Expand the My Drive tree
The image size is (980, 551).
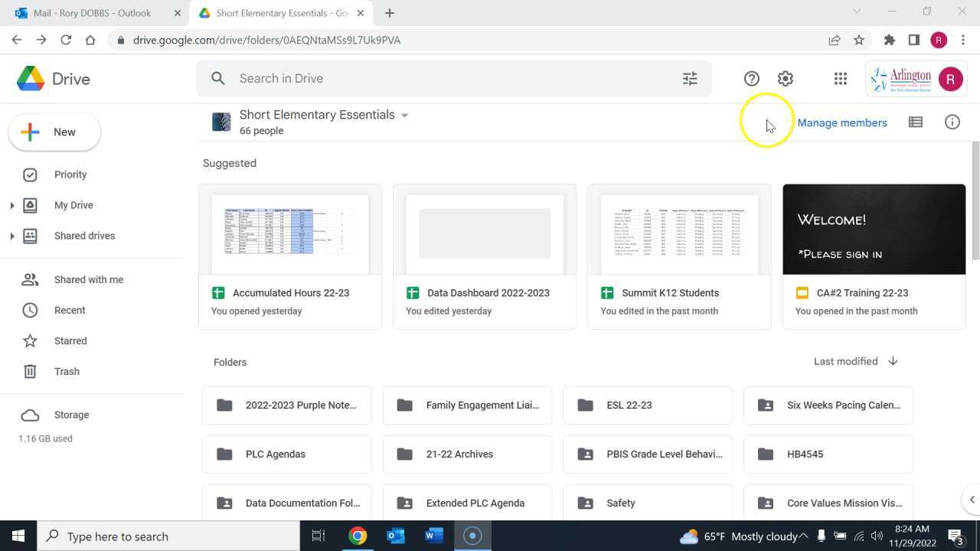pyautogui.click(x=11, y=205)
